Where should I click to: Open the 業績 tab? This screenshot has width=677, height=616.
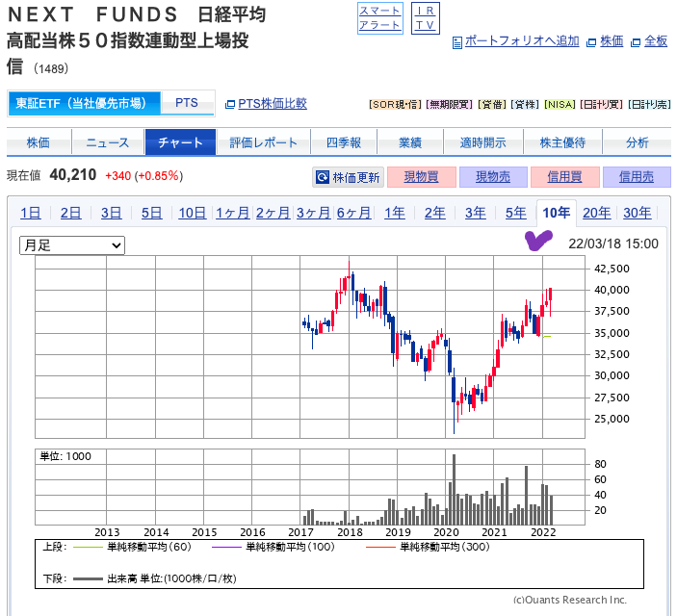410,142
